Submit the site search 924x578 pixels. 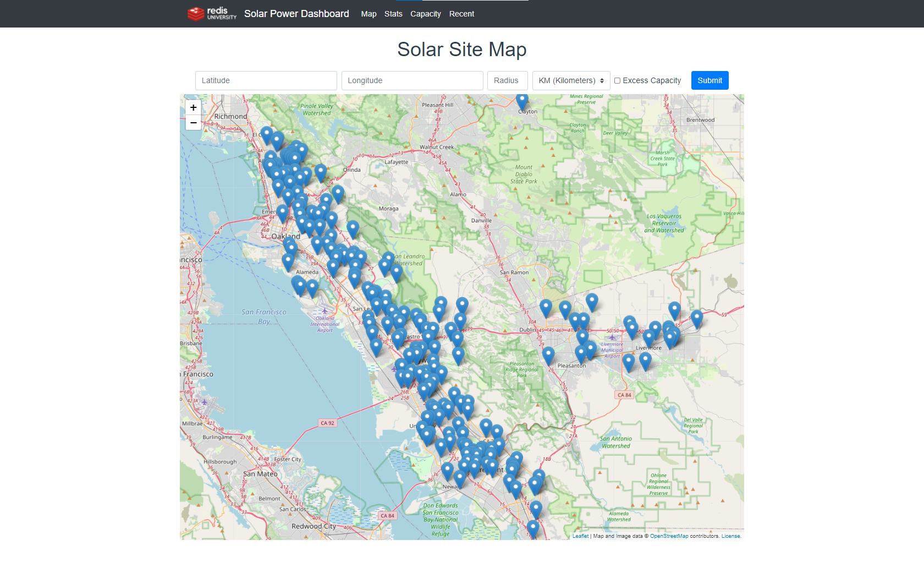point(710,80)
